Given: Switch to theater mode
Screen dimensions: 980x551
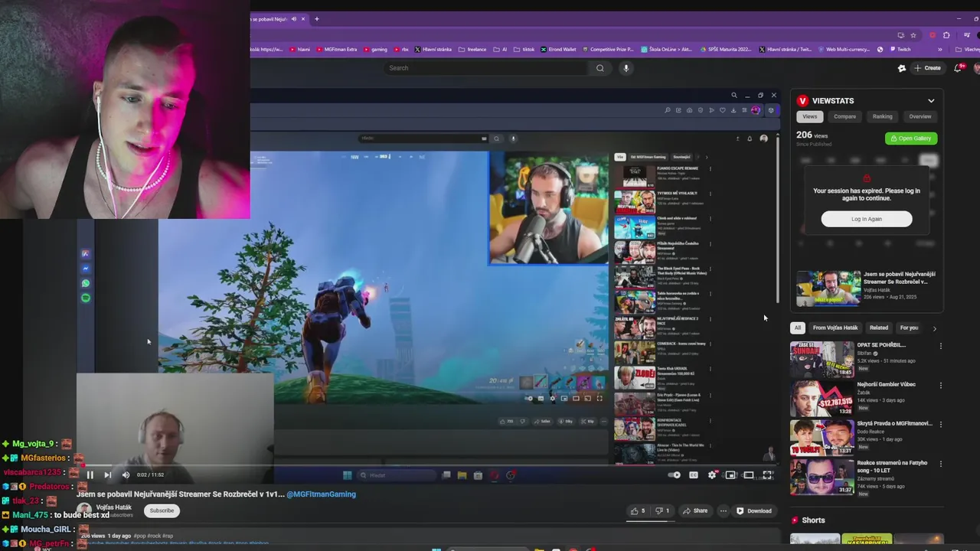Looking at the screenshot, I should tap(749, 475).
